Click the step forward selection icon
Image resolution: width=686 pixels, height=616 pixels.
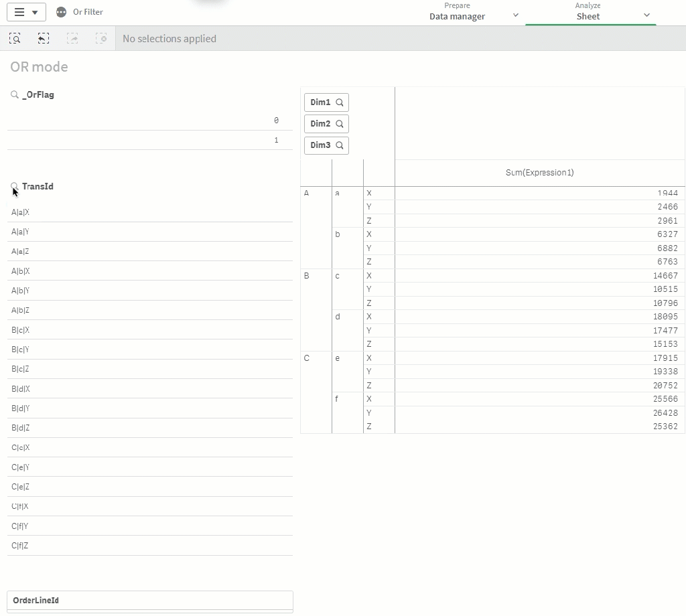click(72, 39)
